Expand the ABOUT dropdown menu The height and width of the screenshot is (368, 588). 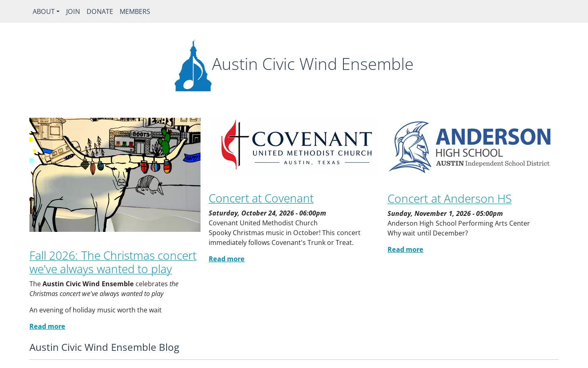click(46, 11)
